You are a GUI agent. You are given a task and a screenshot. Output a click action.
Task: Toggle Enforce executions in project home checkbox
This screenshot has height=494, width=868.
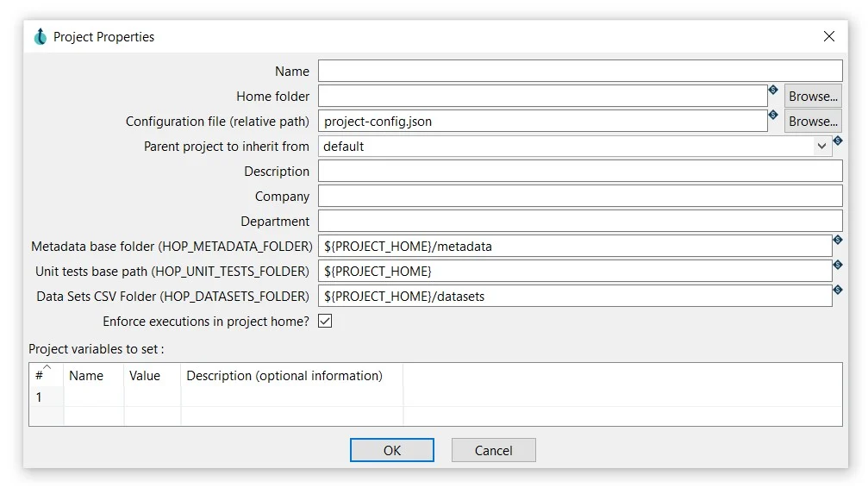click(325, 322)
